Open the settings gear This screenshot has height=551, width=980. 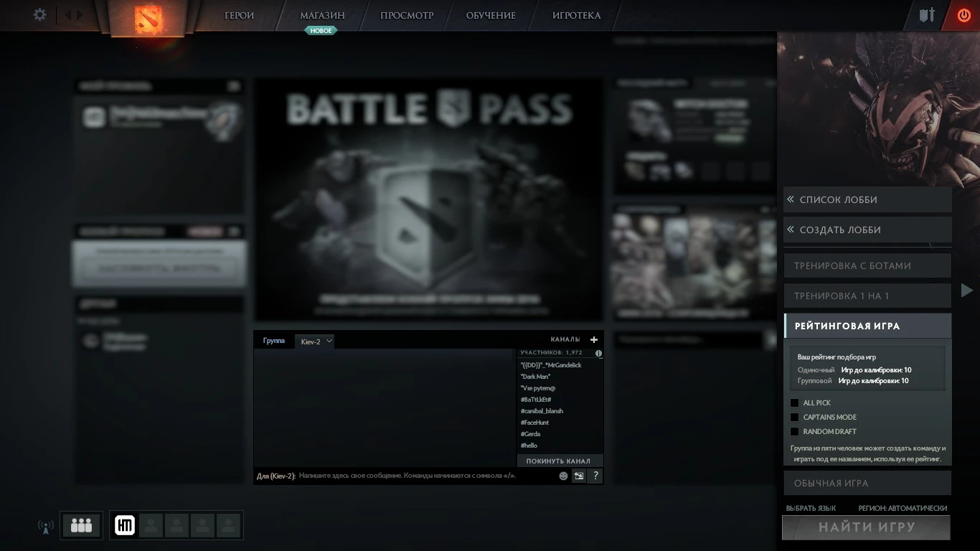[40, 14]
